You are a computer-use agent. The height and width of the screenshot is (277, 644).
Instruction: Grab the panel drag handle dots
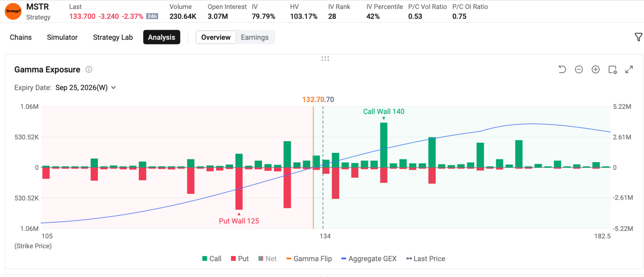coord(325,58)
